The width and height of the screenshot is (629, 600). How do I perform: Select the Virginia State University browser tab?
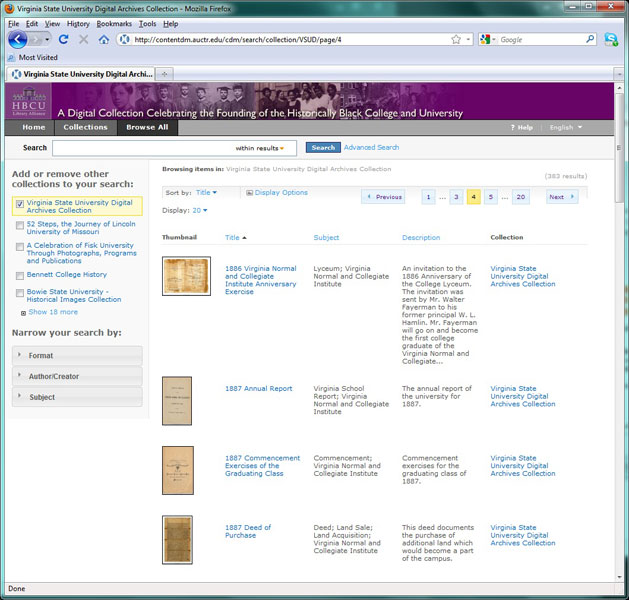pyautogui.click(x=81, y=74)
